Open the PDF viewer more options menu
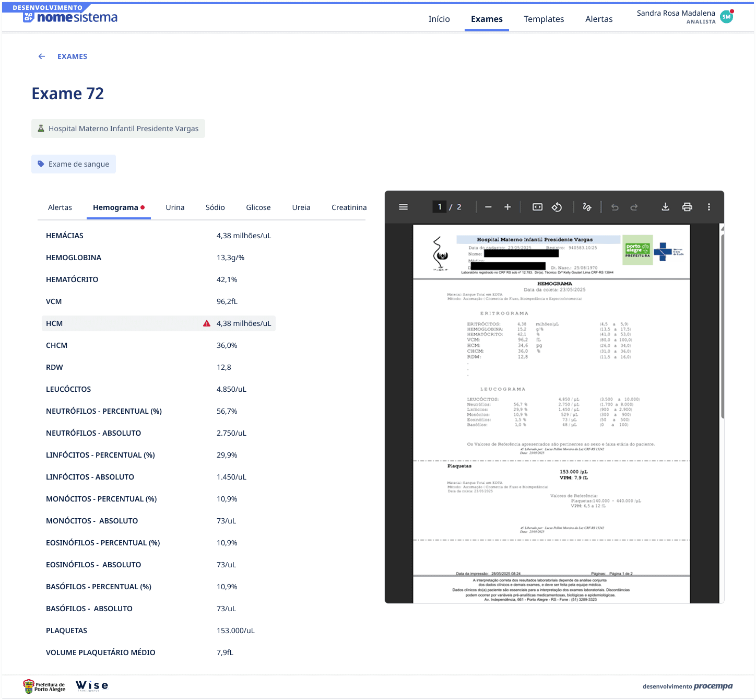756x700 pixels. tap(708, 206)
